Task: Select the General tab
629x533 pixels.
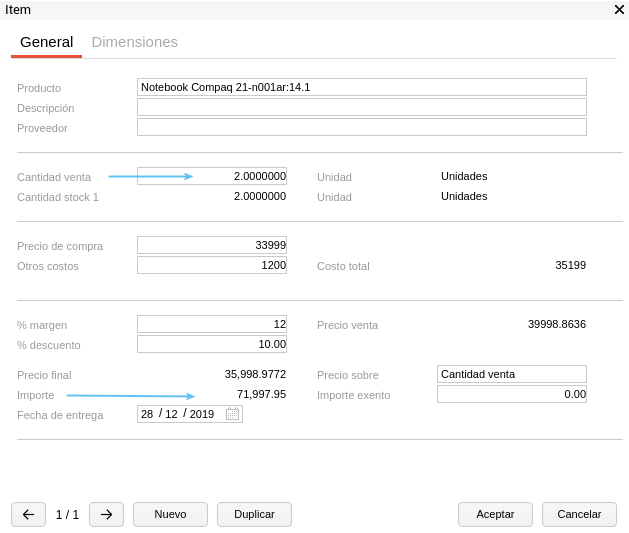Action: pyautogui.click(x=46, y=42)
